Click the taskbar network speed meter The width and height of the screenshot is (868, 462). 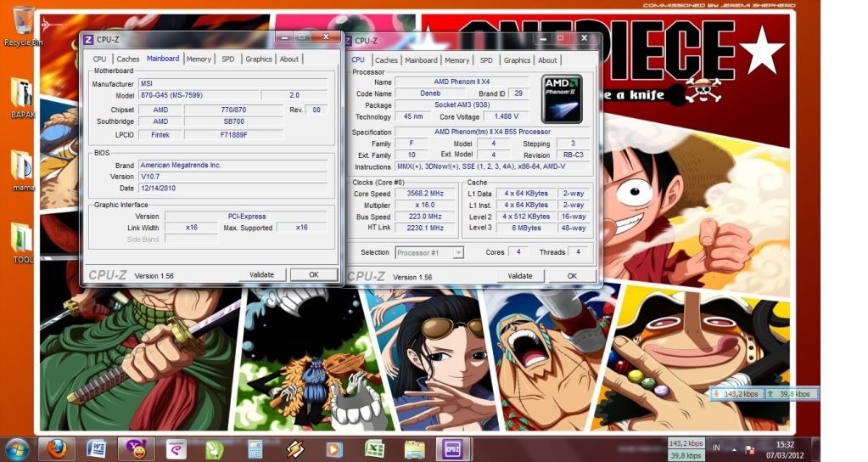coord(686,449)
